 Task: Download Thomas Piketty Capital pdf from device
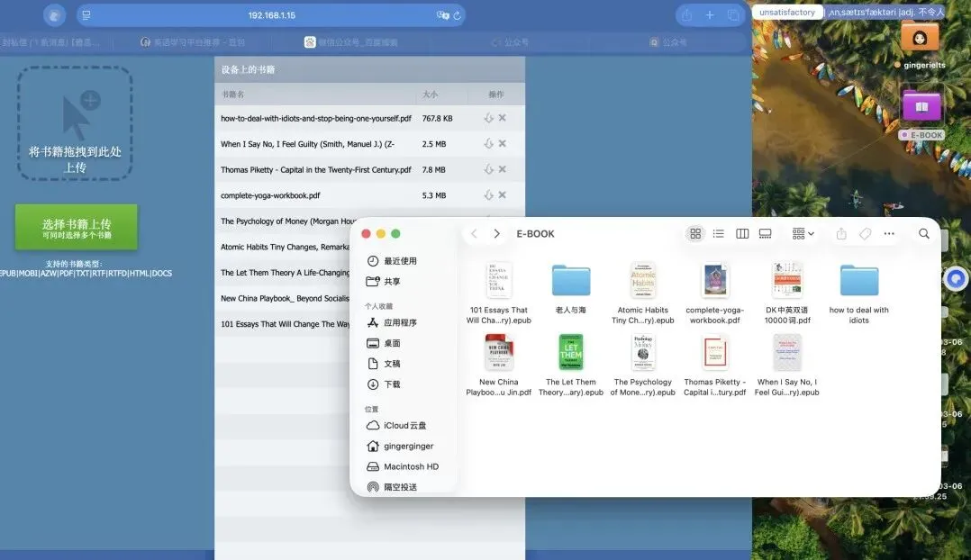point(488,169)
